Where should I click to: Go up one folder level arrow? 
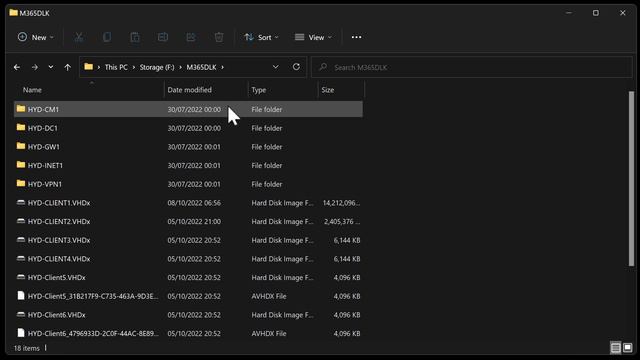(x=67, y=67)
